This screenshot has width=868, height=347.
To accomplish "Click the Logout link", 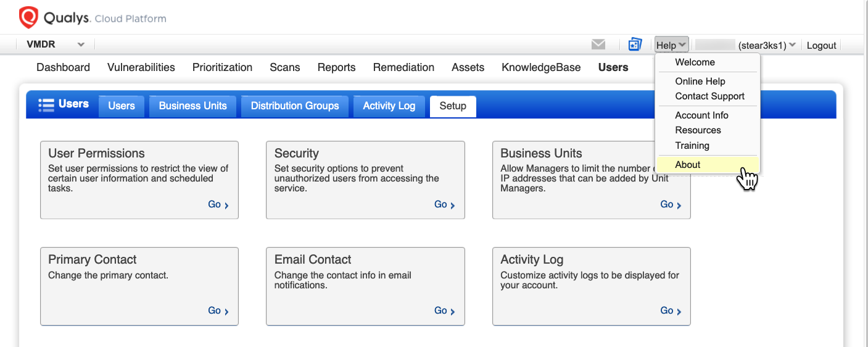I will pyautogui.click(x=821, y=45).
